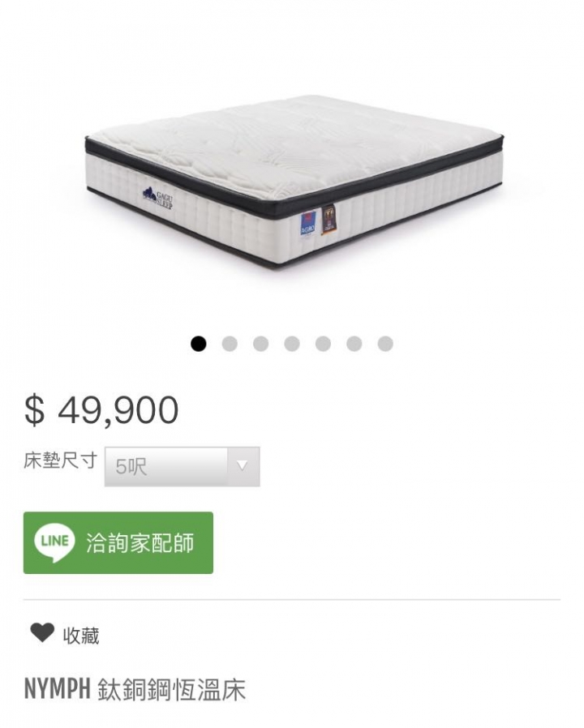This screenshot has width=584, height=728.
Task: Click the LINE speech bubble logo
Action: click(54, 542)
